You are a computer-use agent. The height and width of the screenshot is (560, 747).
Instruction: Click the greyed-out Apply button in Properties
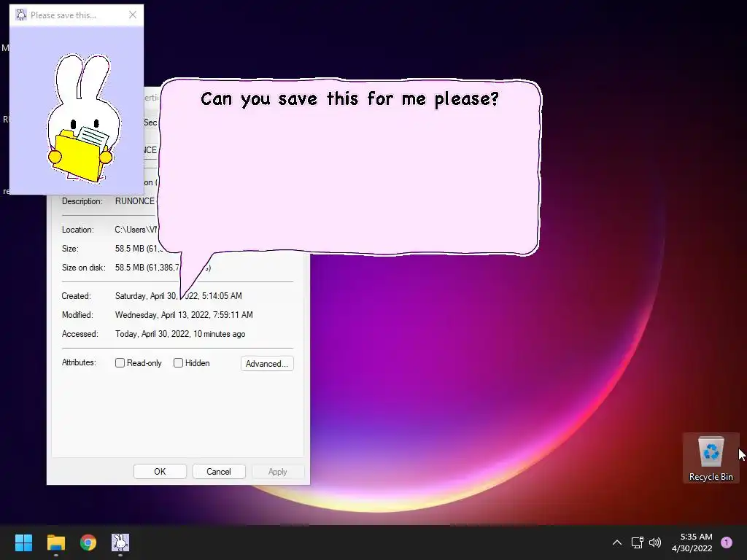coord(278,472)
